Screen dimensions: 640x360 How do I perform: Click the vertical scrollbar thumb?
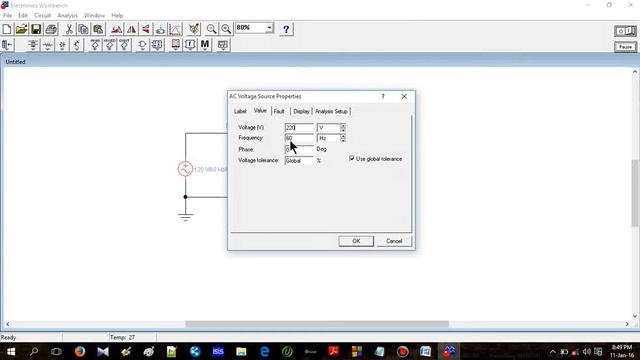click(x=635, y=193)
